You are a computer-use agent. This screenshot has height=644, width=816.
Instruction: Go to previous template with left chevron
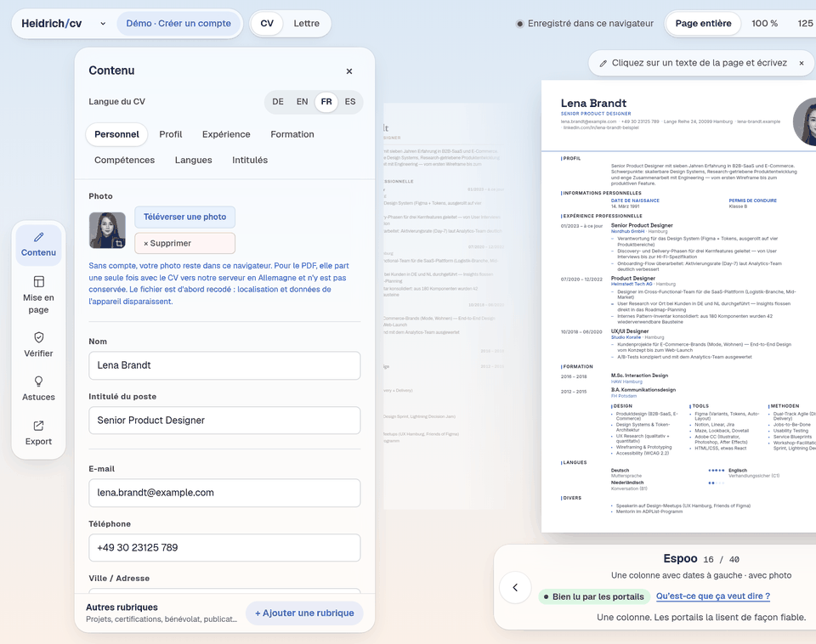point(515,587)
